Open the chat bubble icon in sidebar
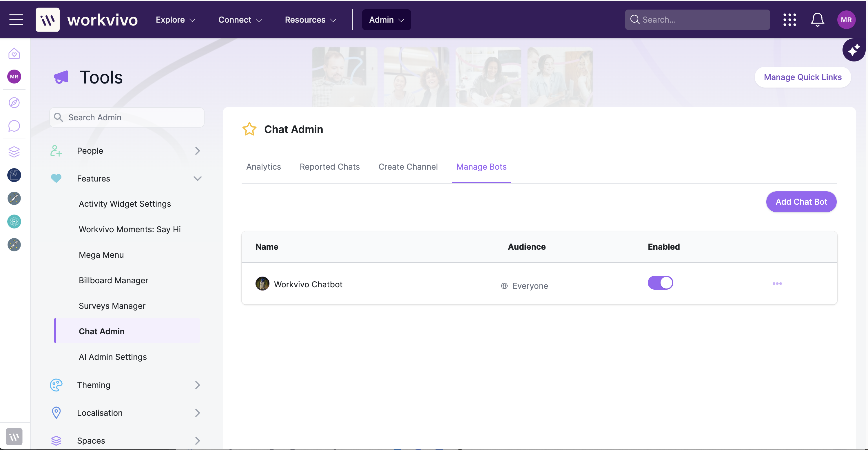868x450 pixels. coord(14,126)
